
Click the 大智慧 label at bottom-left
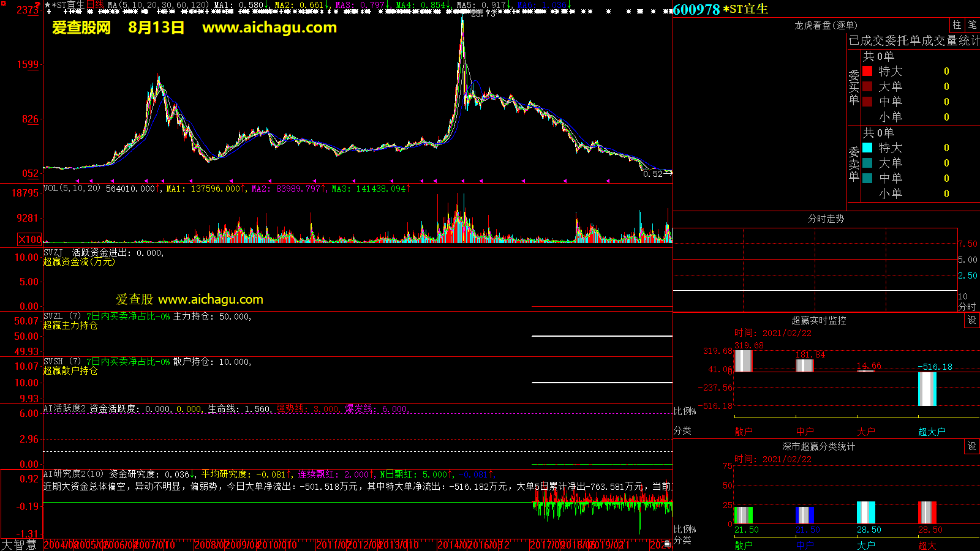(19, 545)
